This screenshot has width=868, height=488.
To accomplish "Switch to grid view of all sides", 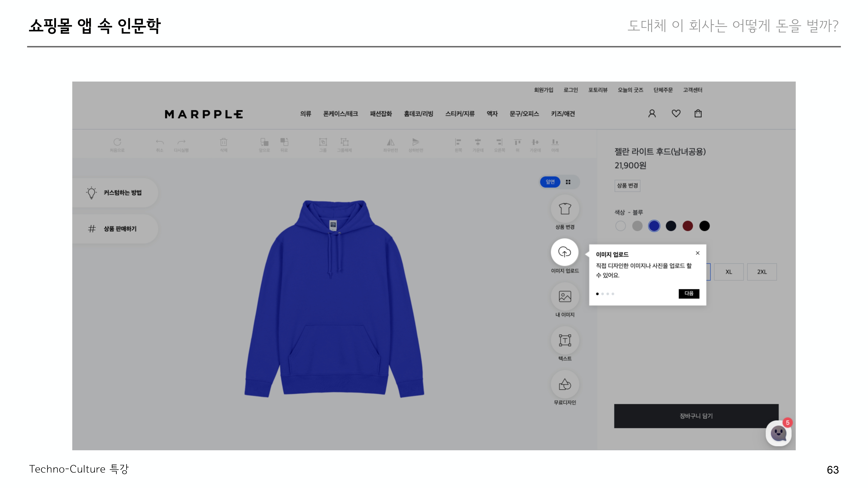I will coord(568,182).
